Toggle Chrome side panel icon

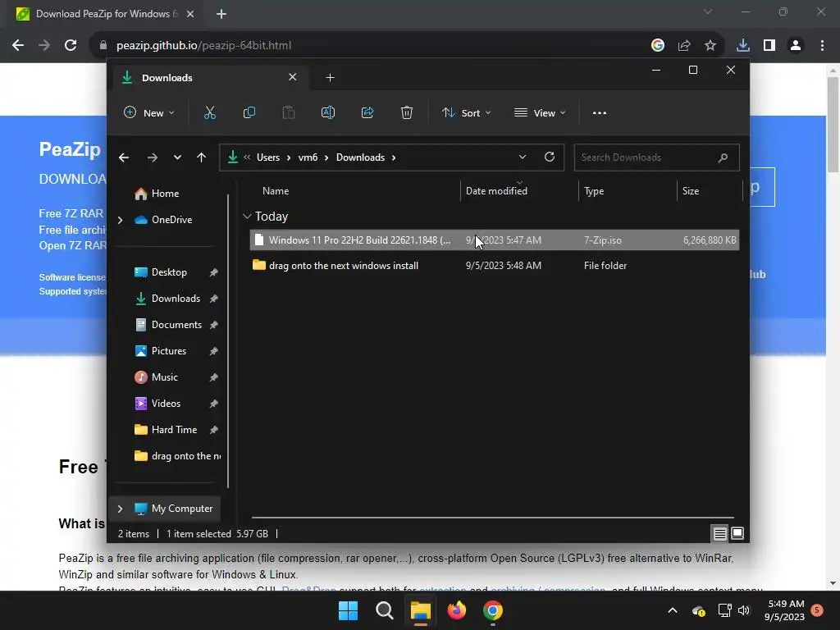[769, 46]
